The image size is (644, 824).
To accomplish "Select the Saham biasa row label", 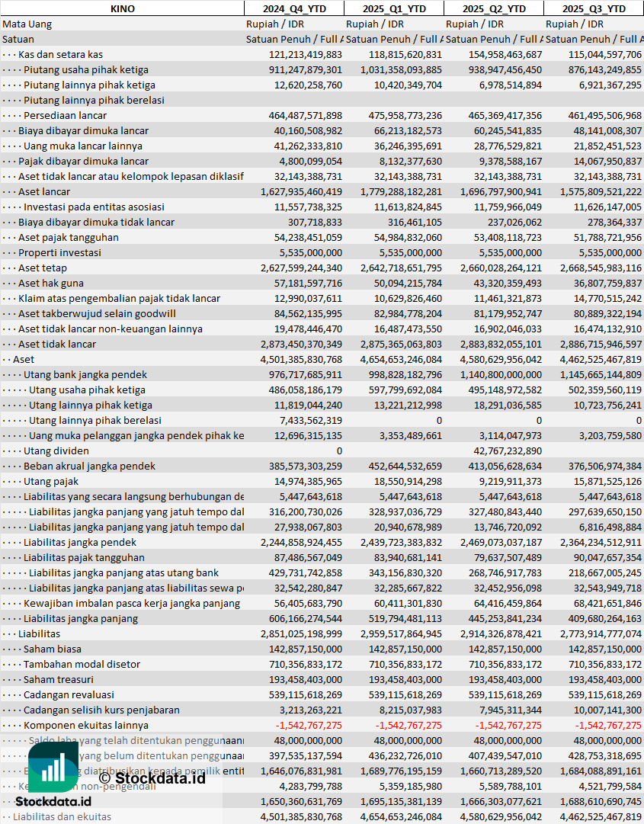I will coord(53,649).
